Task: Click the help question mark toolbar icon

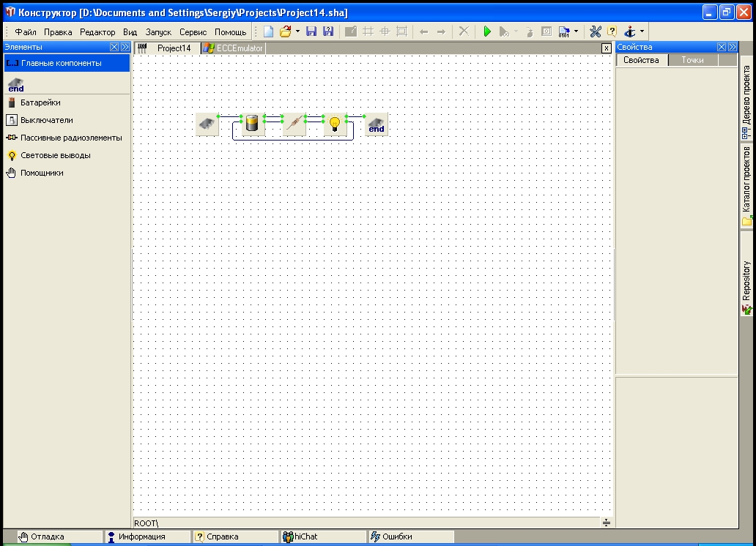Action: 612,31
